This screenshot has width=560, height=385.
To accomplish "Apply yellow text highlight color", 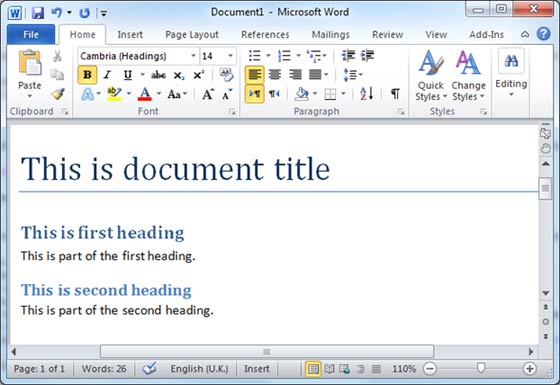I will pos(114,94).
